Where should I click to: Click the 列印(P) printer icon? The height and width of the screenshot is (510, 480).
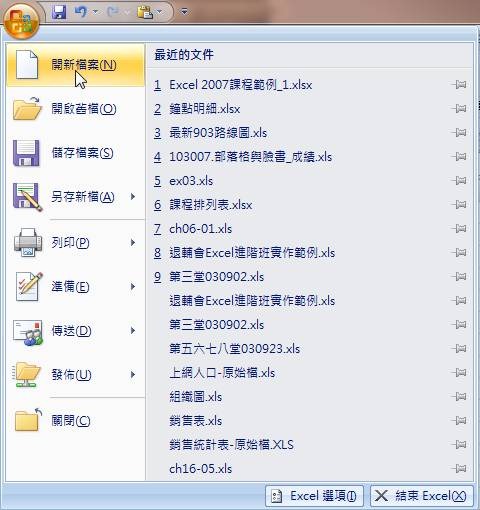pos(28,242)
